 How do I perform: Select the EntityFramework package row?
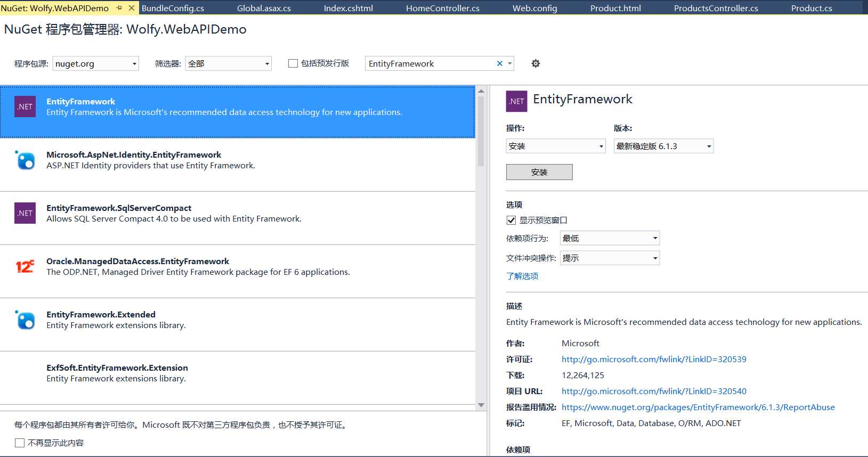[x=238, y=112]
